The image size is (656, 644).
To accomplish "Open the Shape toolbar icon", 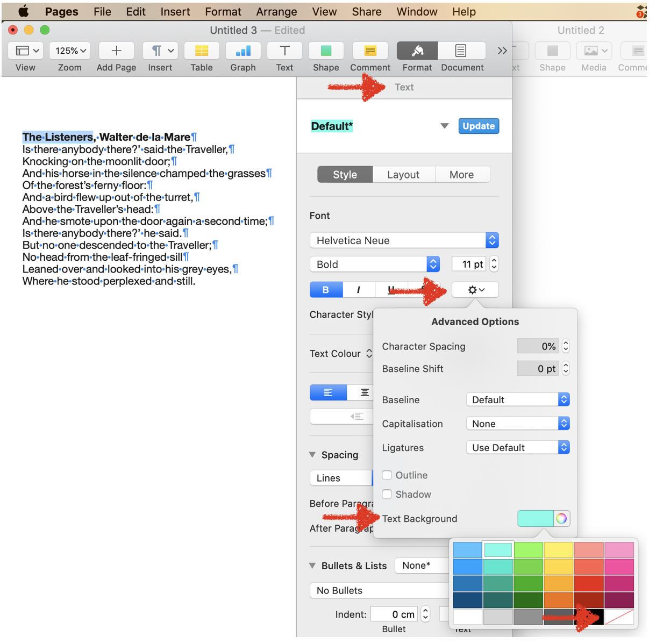I will [326, 51].
